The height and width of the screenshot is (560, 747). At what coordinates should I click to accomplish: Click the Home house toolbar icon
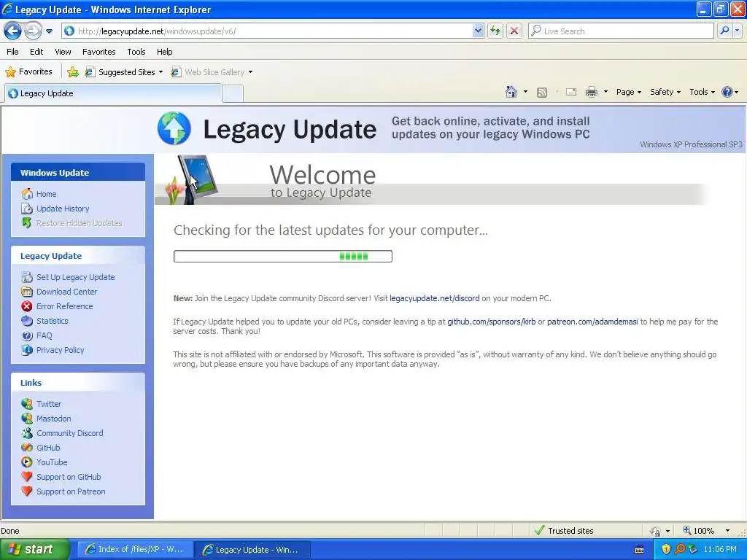[x=511, y=92]
